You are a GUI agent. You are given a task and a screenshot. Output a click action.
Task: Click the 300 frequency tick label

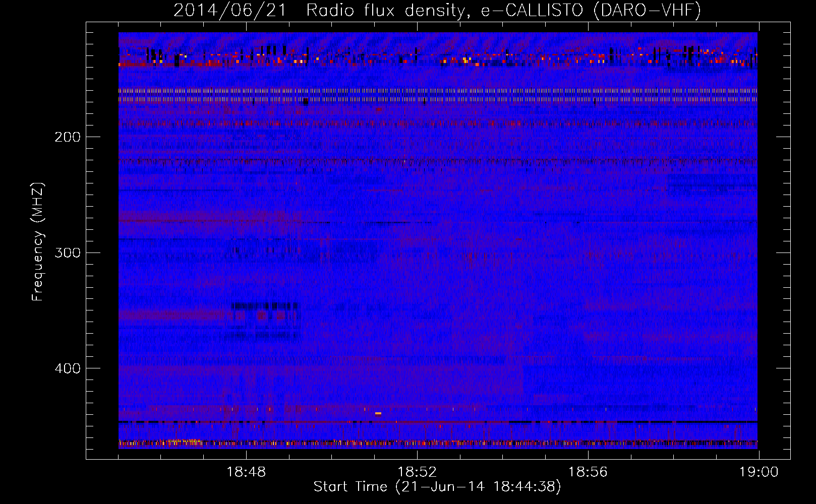68,253
